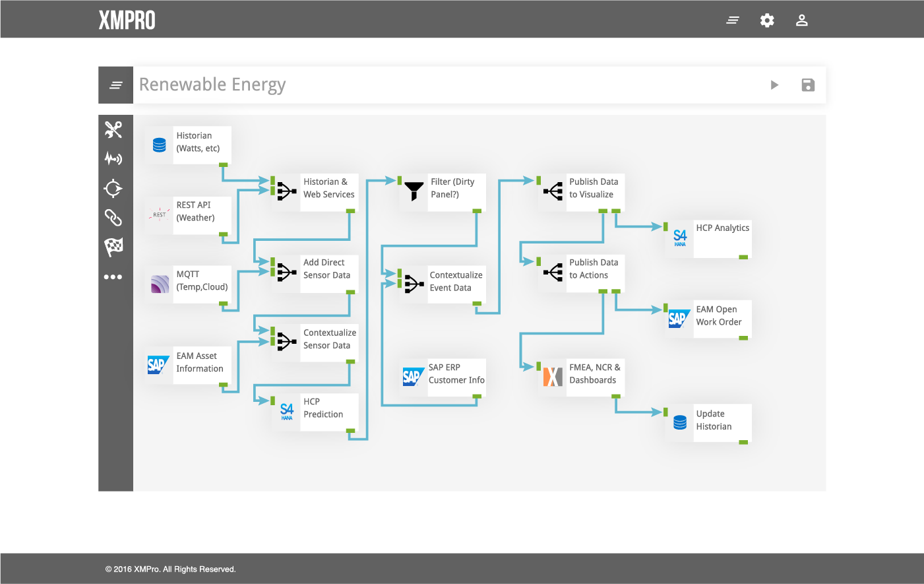The height and width of the screenshot is (584, 924).
Task: Run the stream with the play button
Action: 774,85
